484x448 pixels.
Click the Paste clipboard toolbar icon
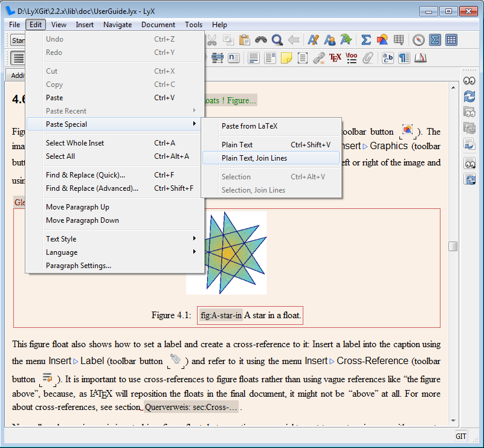(x=244, y=40)
